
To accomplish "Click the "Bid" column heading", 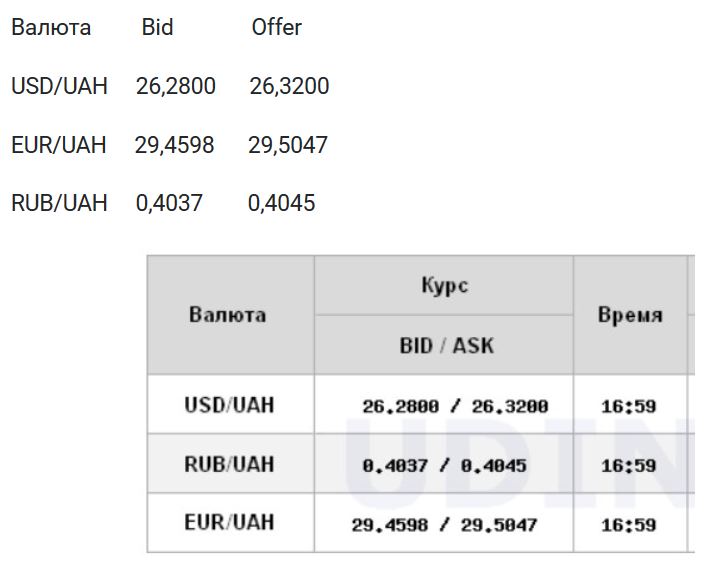I will point(157,28).
